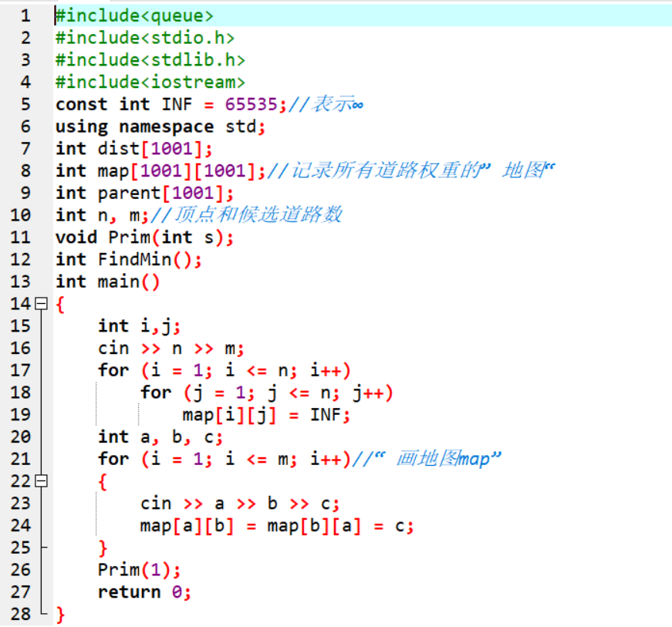672x627 pixels.
Task: Click 'int map[1001][1001];' declaration
Action: 160,171
